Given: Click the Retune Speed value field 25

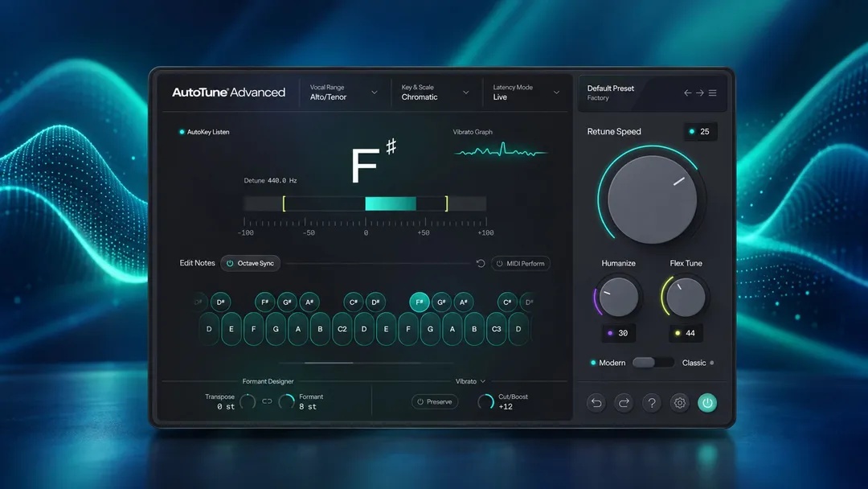Looking at the screenshot, I should pos(700,132).
